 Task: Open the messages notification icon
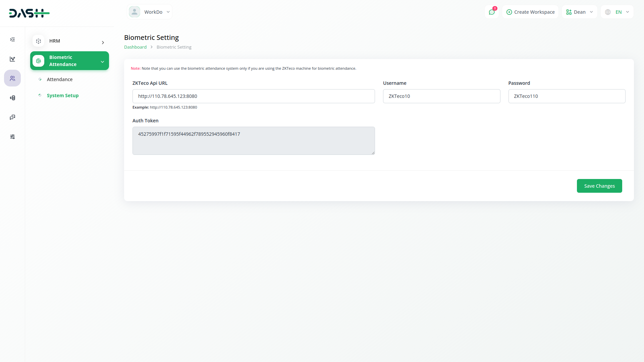tap(492, 12)
